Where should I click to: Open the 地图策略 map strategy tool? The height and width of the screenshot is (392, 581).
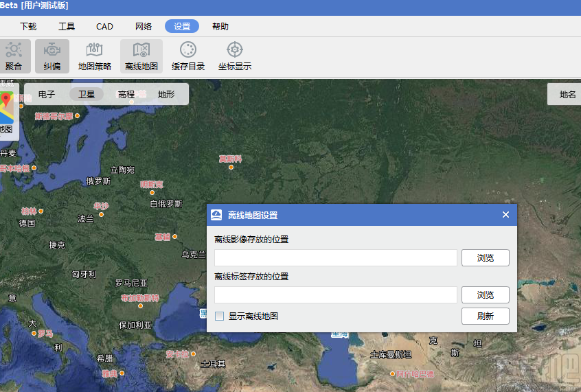pos(95,56)
